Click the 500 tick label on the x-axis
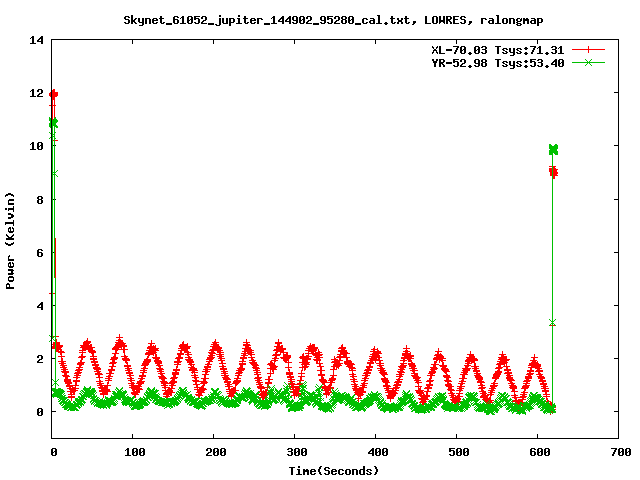 456,452
